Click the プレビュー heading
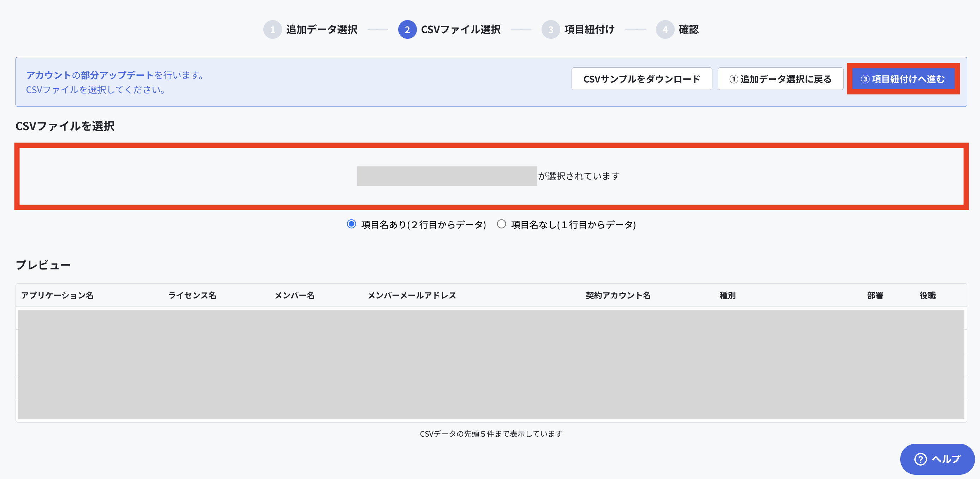 point(43,265)
